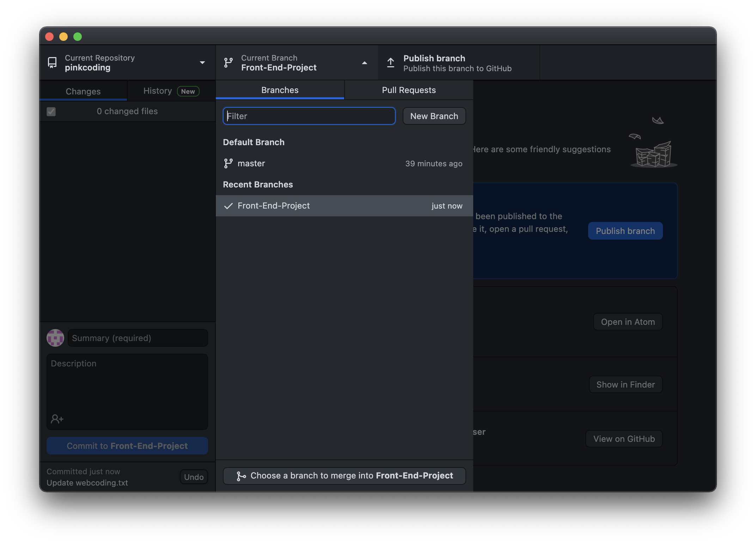
Task: Click the branch icon next to master
Action: click(228, 163)
